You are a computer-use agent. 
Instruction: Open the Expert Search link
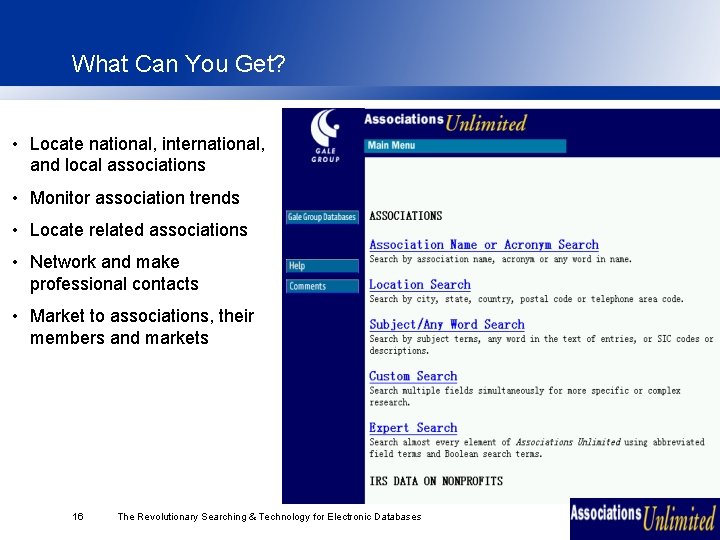[x=413, y=428]
